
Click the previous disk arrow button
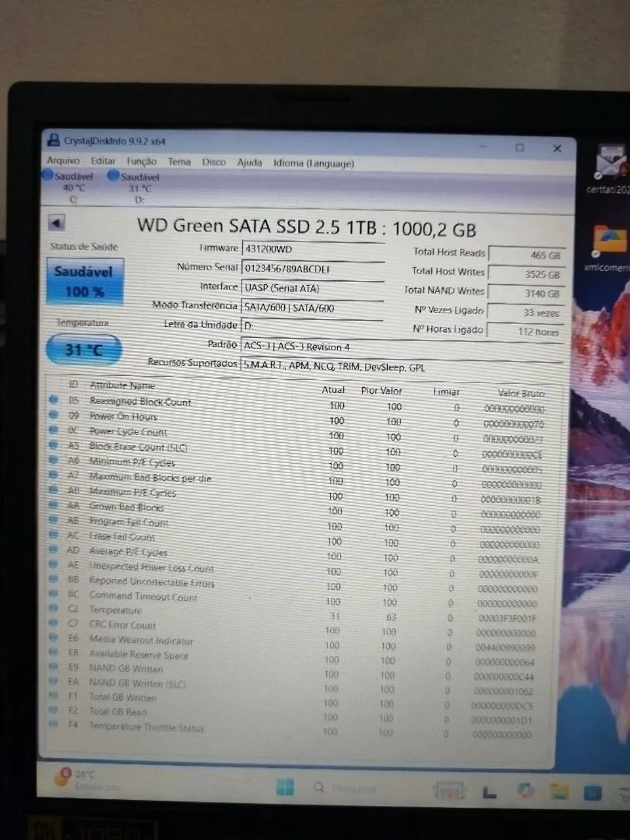tap(56, 223)
